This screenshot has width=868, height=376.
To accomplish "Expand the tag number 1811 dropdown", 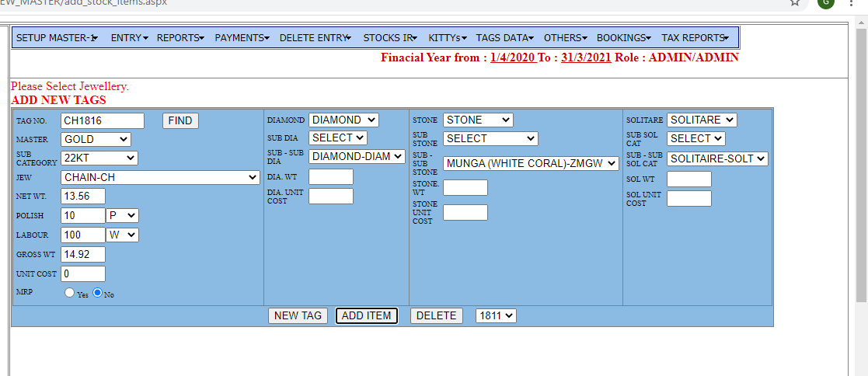I will [496, 315].
